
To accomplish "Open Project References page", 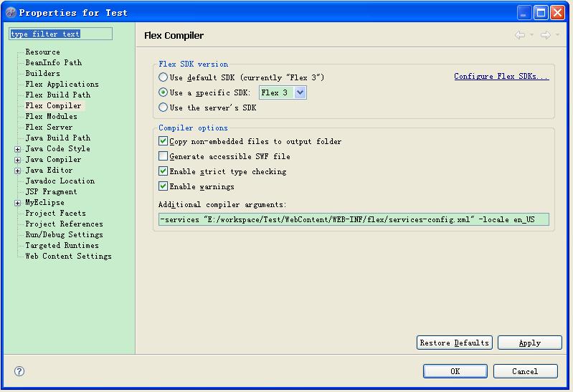I will coord(65,224).
